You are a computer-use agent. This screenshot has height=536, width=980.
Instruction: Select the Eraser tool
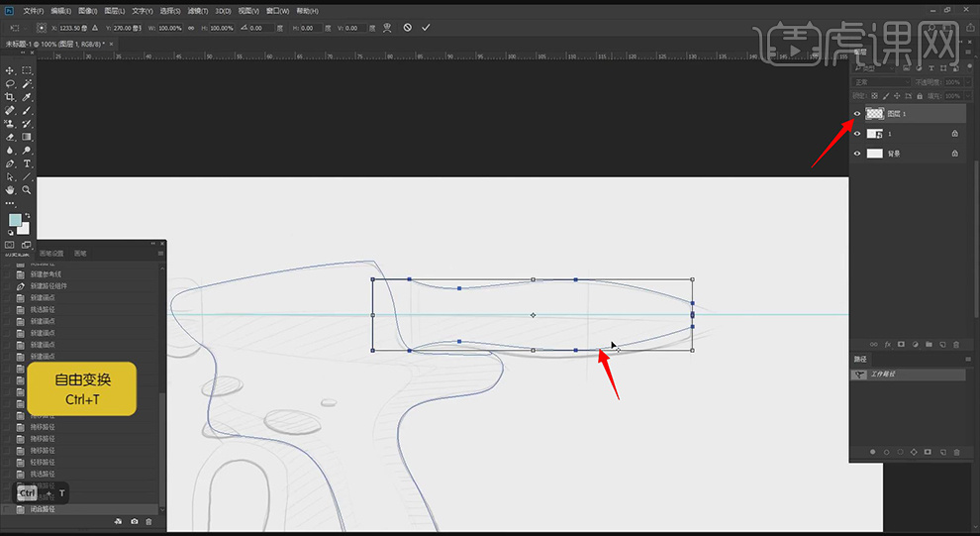[9, 137]
